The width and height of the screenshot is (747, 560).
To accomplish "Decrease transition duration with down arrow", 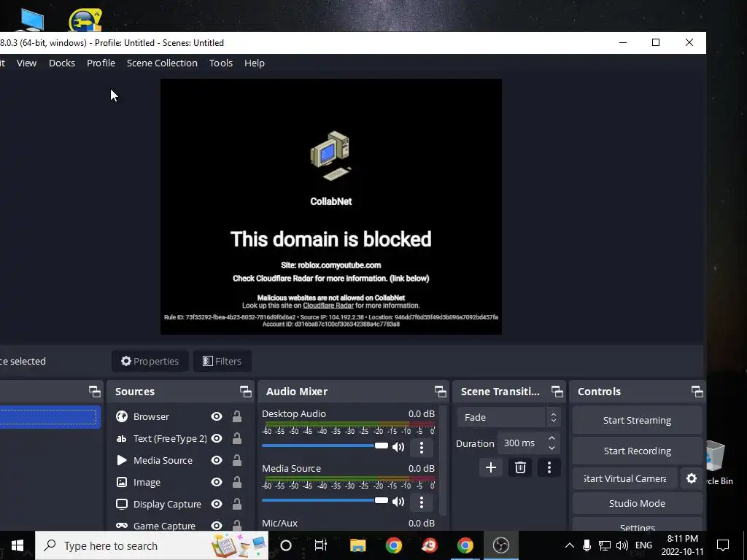I will coord(551,448).
